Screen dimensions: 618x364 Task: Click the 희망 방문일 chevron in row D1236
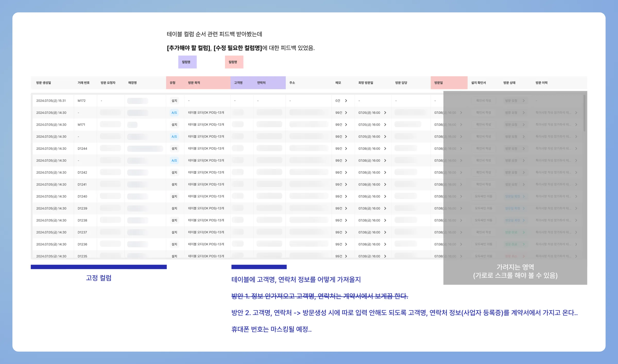coord(385,244)
